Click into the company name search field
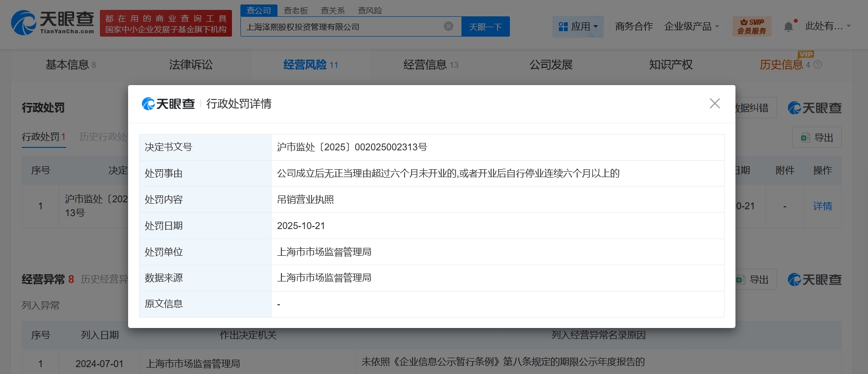This screenshot has width=868, height=374. (x=341, y=27)
